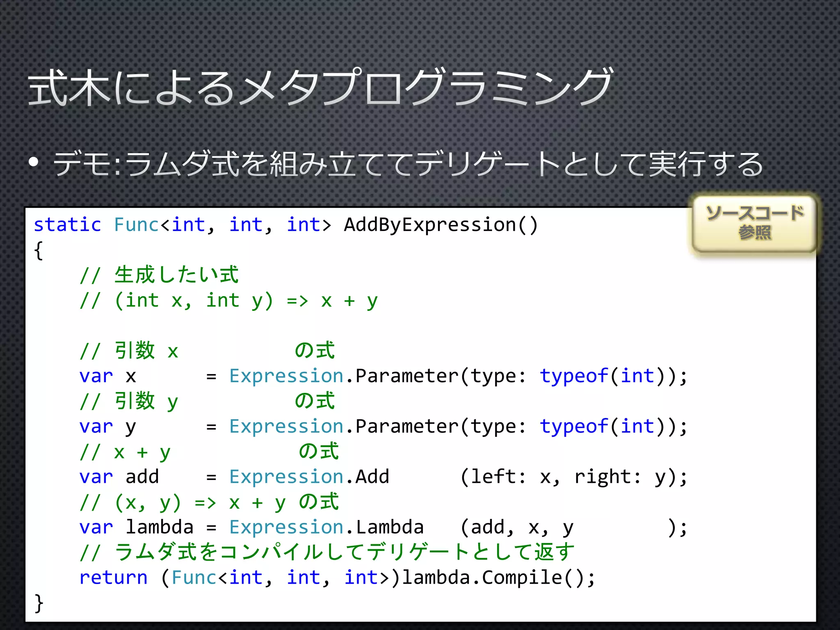Click Expression.Lambda in the var lambda line
The image size is (840, 630).
(326, 527)
